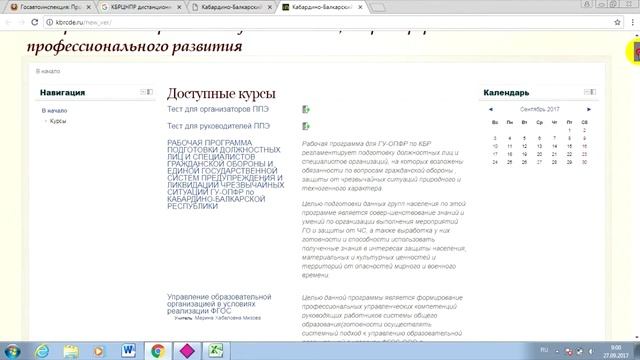This screenshot has height=360, width=640.
Task: Open pink diamond app in taskbar
Action: [187, 351]
